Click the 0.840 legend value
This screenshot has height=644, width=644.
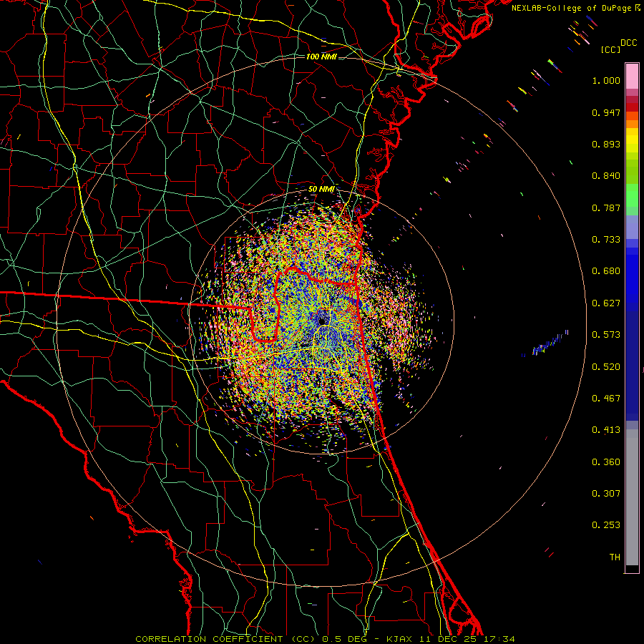click(606, 176)
